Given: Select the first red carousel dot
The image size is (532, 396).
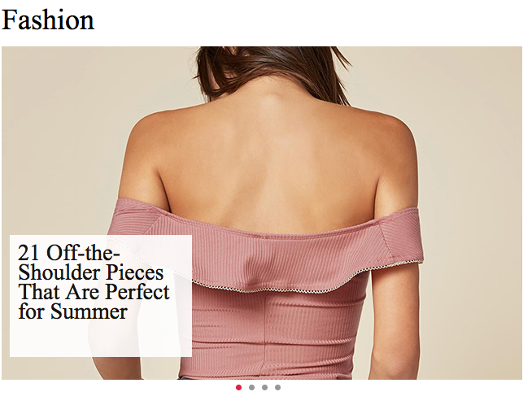Looking at the screenshot, I should coord(238,388).
